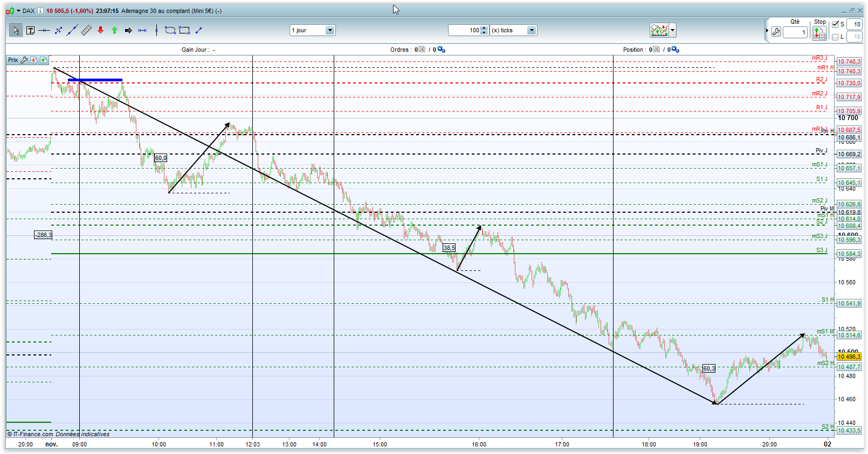Select the small blue arrow line tool
The width and height of the screenshot is (868, 454).
pos(198,31)
